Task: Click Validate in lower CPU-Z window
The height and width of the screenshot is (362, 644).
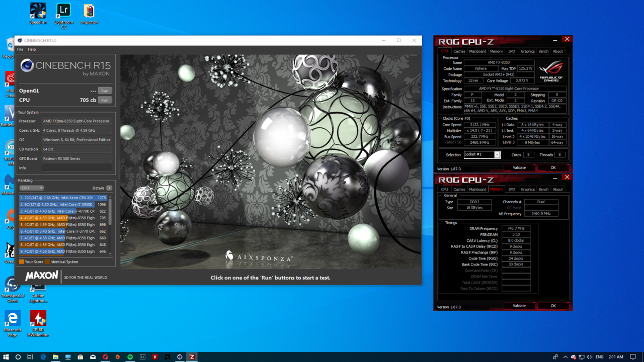Action: point(519,306)
